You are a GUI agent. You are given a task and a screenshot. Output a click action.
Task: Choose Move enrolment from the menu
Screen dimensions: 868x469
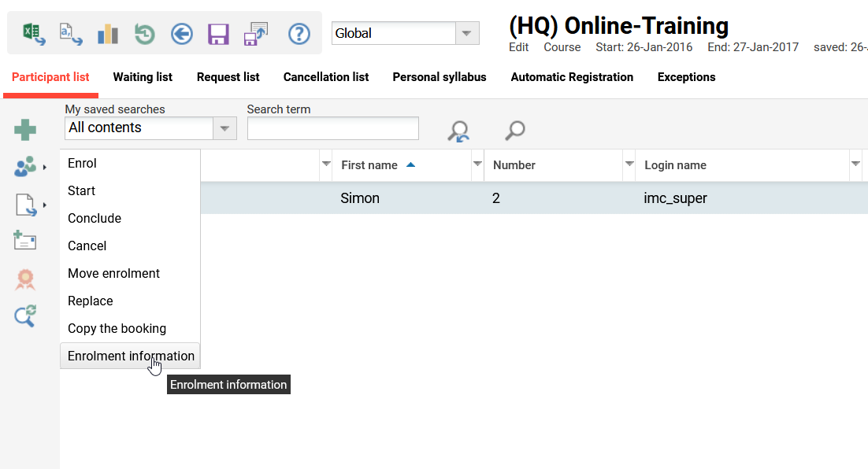[113, 273]
